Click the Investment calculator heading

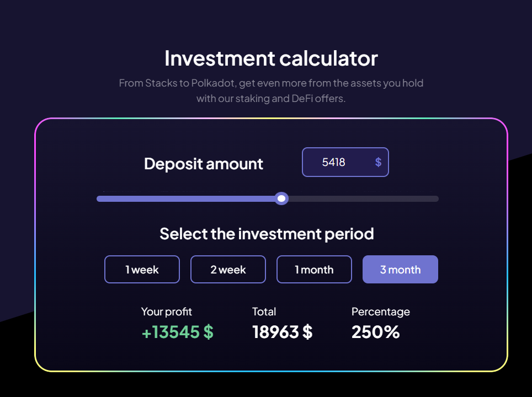[271, 58]
